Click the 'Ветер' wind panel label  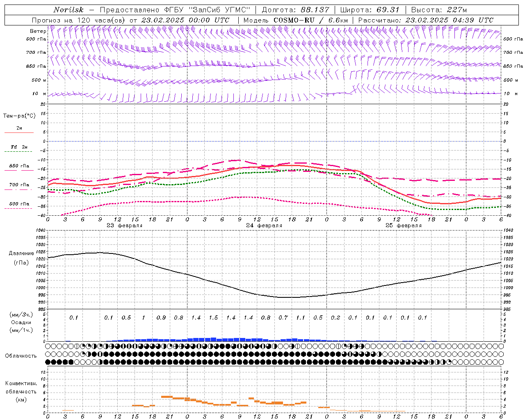pos(38,31)
